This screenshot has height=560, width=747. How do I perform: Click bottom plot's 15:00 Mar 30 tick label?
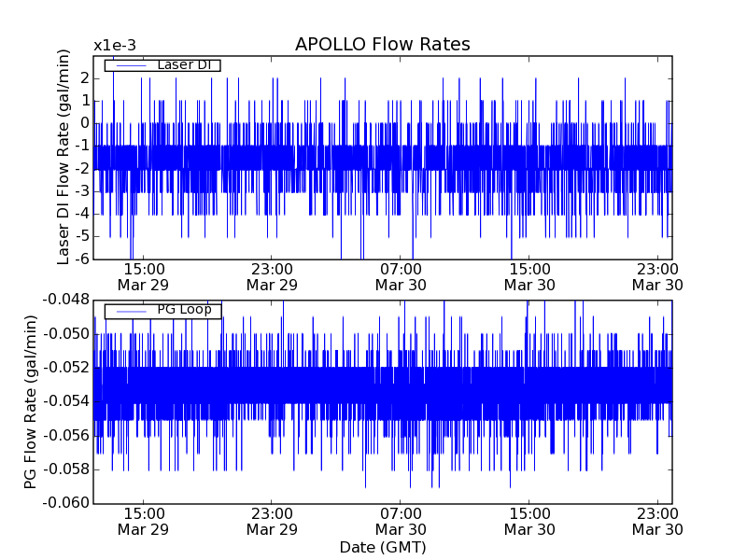pos(529,521)
